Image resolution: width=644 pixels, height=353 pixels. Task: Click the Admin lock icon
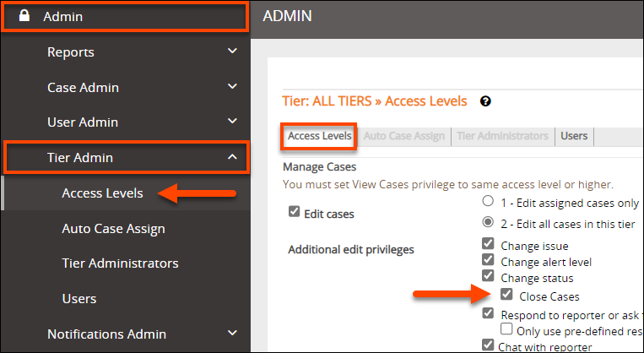26,17
